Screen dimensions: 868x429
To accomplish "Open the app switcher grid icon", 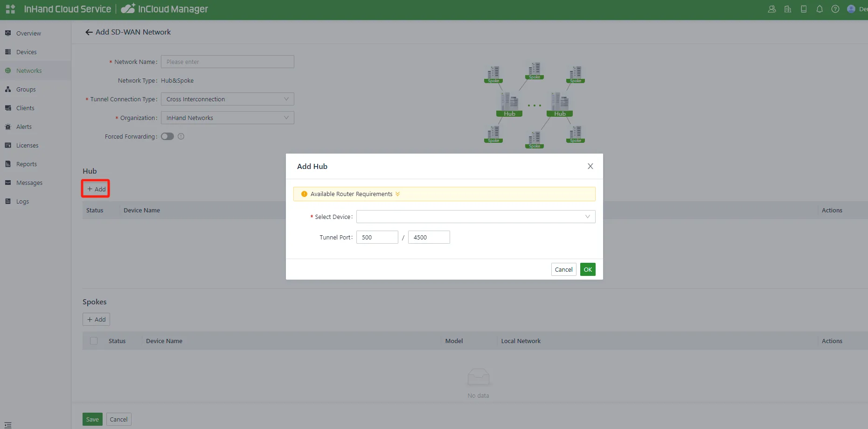I will tap(10, 9).
